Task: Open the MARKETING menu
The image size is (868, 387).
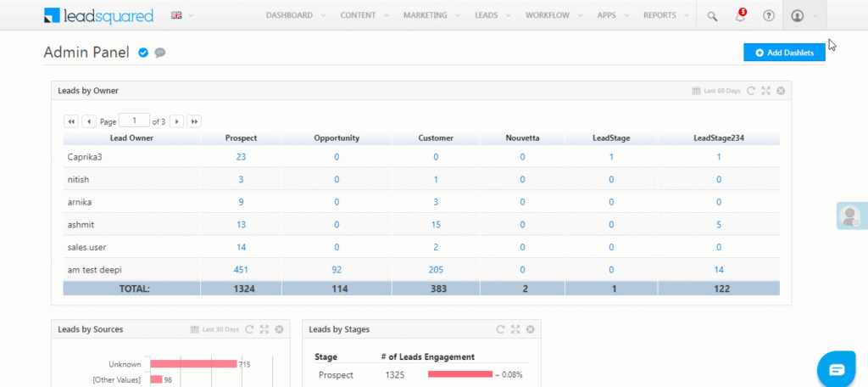Action: [x=426, y=15]
